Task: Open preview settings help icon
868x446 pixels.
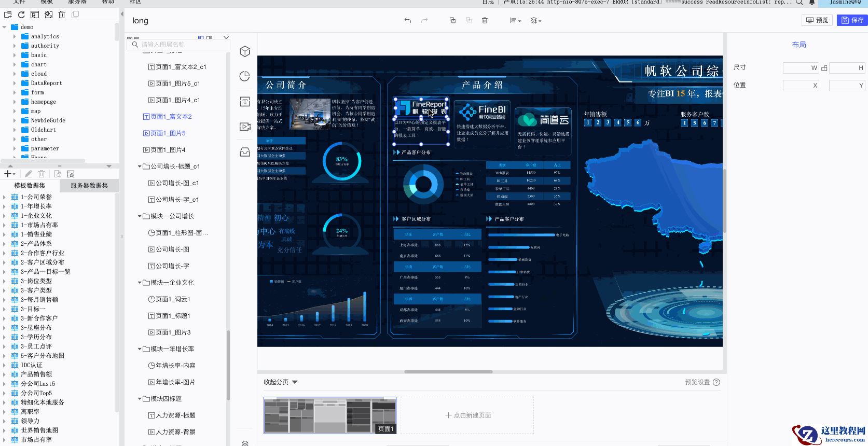Action: click(717, 382)
